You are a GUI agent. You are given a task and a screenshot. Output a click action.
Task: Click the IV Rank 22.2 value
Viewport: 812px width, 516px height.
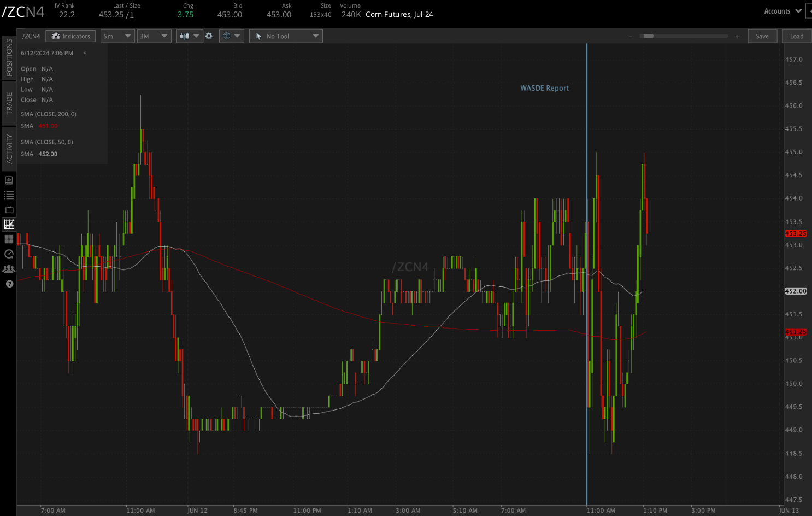tap(67, 15)
